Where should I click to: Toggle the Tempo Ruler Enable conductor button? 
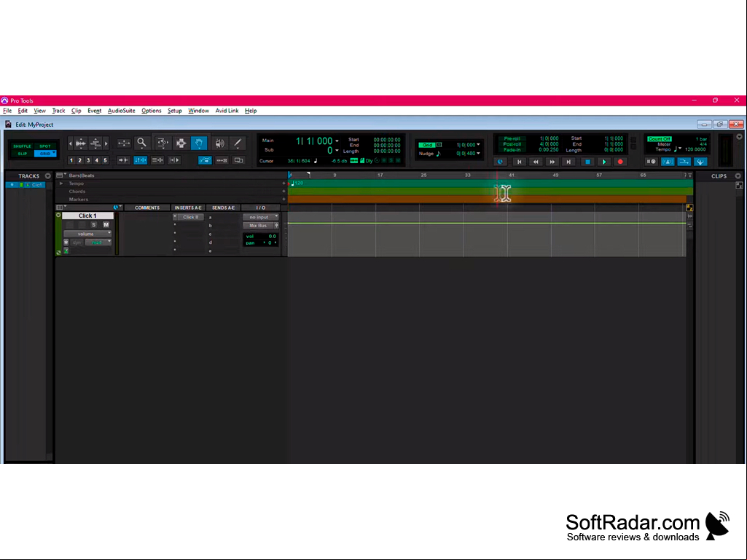click(x=700, y=162)
